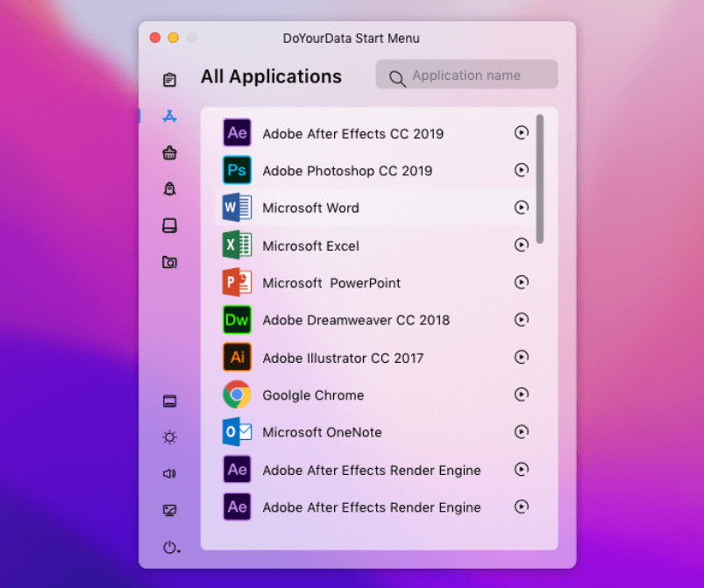This screenshot has width=704, height=588.
Task: Click the monitor display sidebar icon
Action: tap(169, 510)
